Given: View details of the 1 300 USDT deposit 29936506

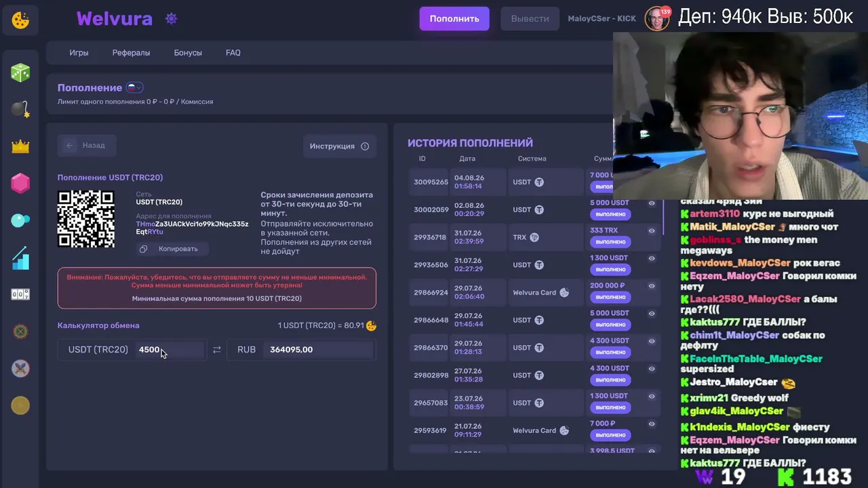Looking at the screenshot, I should [652, 258].
